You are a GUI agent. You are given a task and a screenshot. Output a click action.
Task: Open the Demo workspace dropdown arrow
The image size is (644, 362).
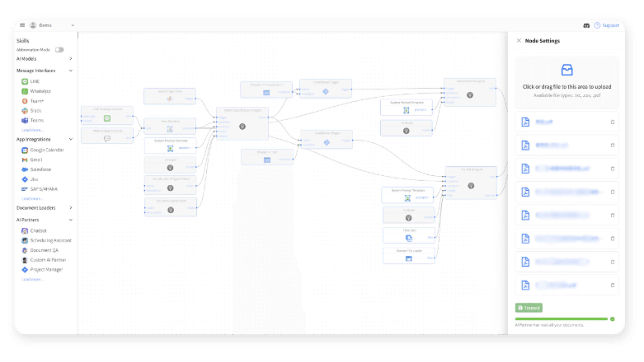pos(73,25)
